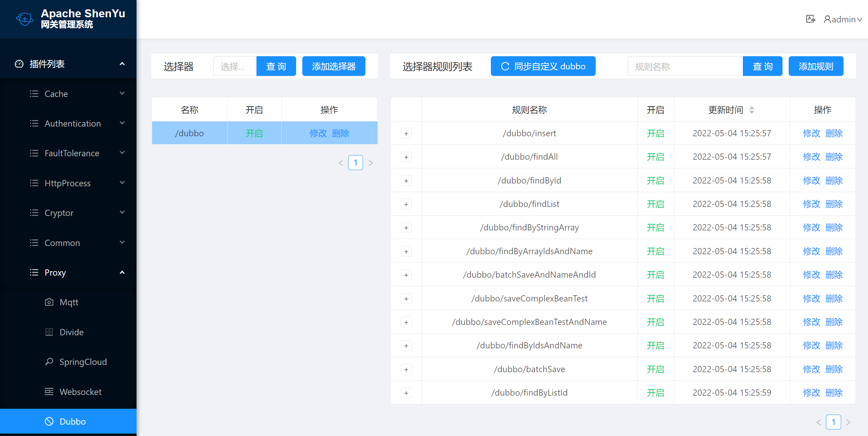Click the Dubbo circle-slash icon in sidebar
This screenshot has width=868, height=436.
49,421
